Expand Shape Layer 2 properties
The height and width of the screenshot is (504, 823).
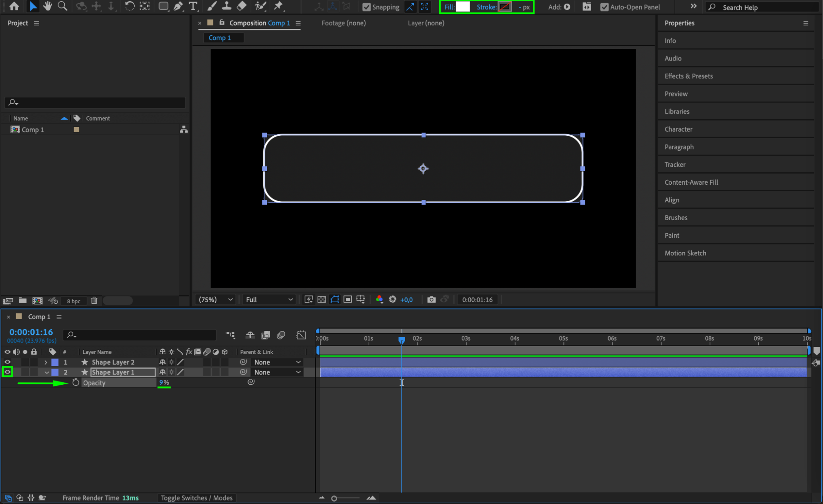pyautogui.click(x=46, y=362)
